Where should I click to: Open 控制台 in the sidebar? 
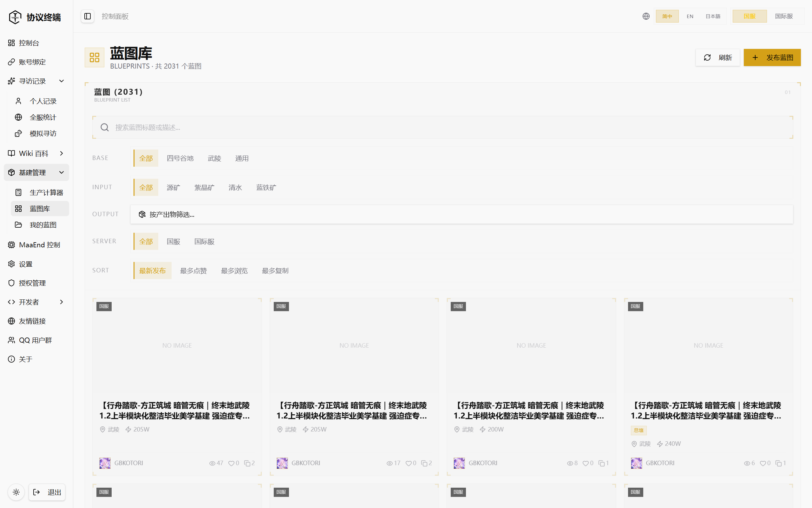tap(36, 43)
